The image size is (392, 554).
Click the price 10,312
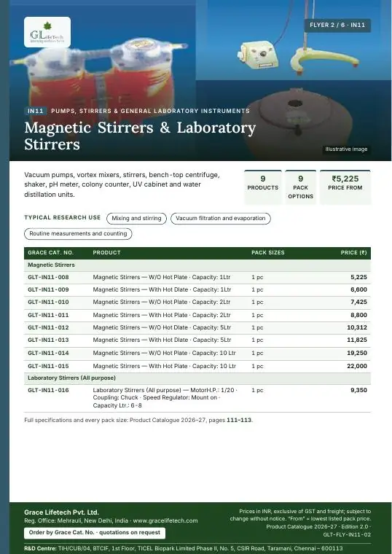tap(357, 327)
